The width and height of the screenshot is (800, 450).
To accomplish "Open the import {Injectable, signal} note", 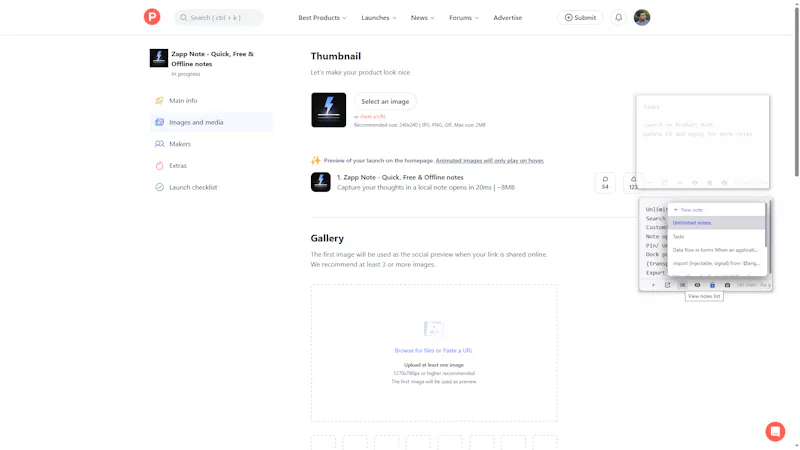I will 716,263.
